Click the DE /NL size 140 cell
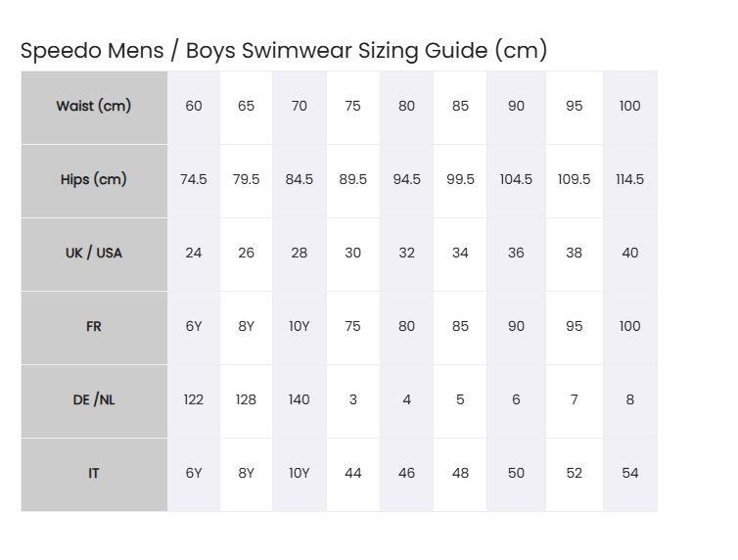This screenshot has width=738, height=560. pos(299,399)
